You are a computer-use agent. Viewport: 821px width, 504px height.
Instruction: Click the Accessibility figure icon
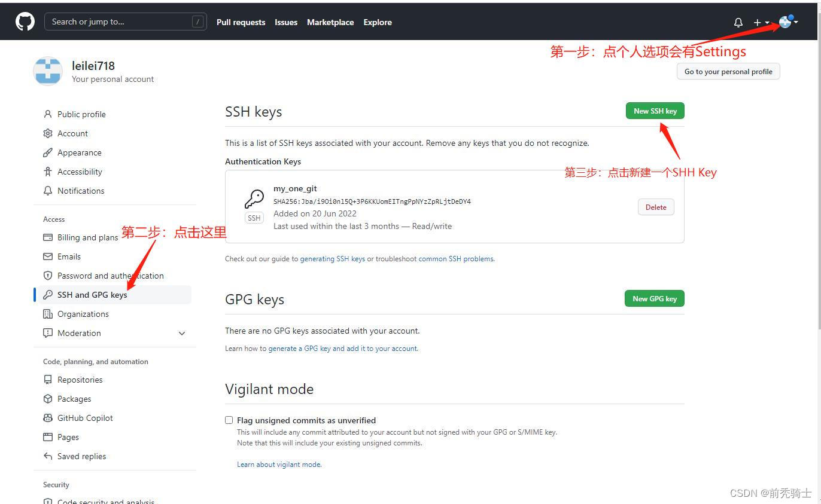tap(48, 172)
